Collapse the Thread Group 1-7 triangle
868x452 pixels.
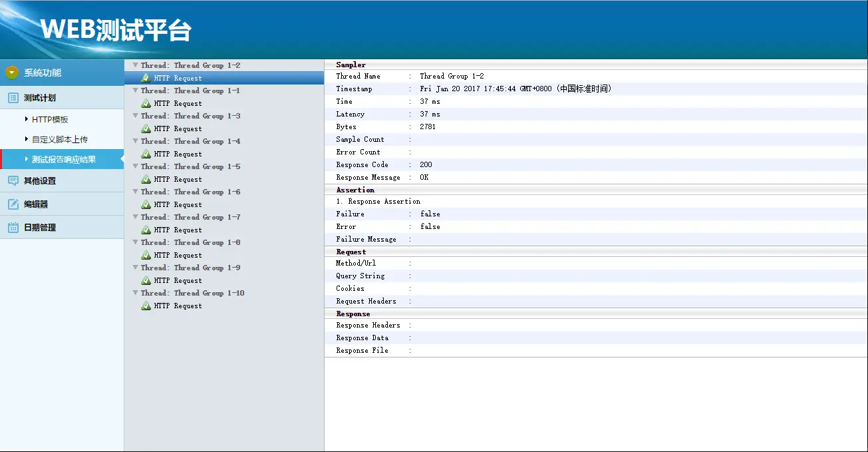coord(135,217)
